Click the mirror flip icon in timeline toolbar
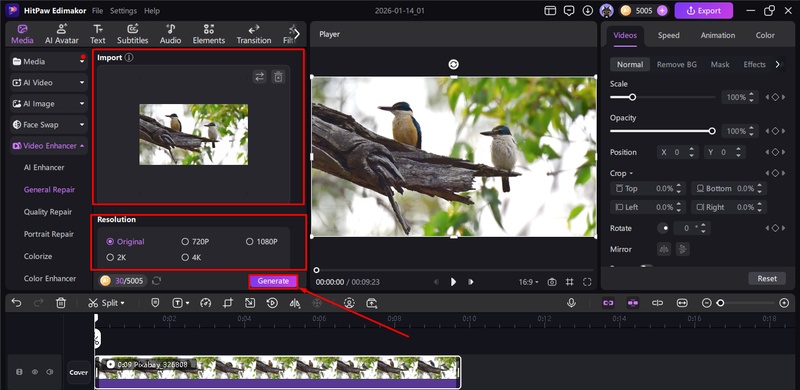This screenshot has width=800, height=390. [x=295, y=303]
